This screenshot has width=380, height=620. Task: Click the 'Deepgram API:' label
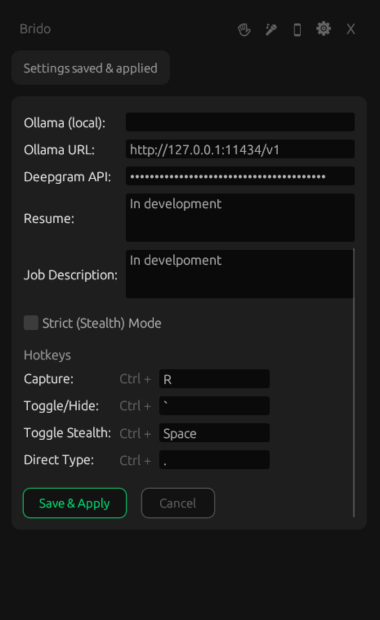pos(67,177)
